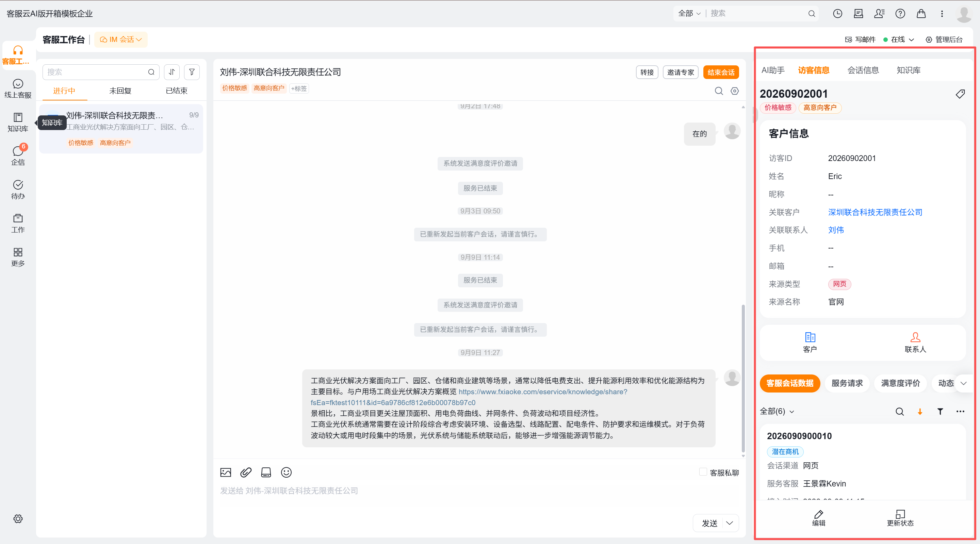
Task: Open the IM 会话 dropdown
Action: click(120, 39)
